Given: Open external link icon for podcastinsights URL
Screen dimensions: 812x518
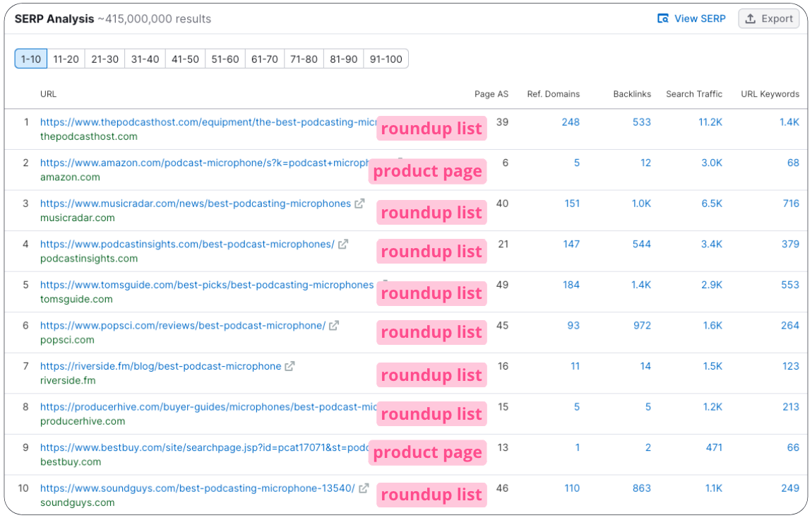Looking at the screenshot, I should (343, 245).
